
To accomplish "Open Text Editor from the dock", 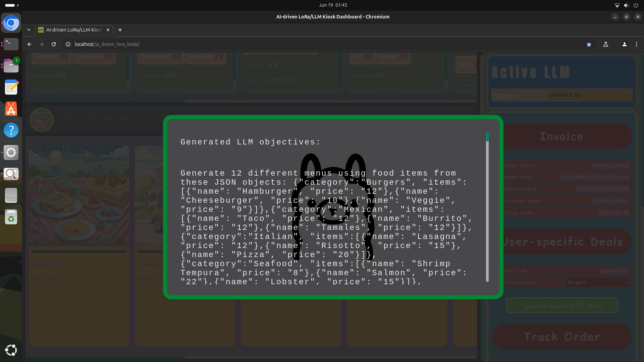I will 11,87.
